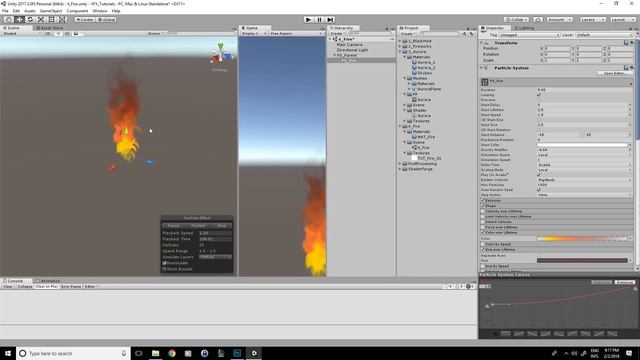Click Project search by label icon
Screen dimensions: 640x360
coord(471,34)
